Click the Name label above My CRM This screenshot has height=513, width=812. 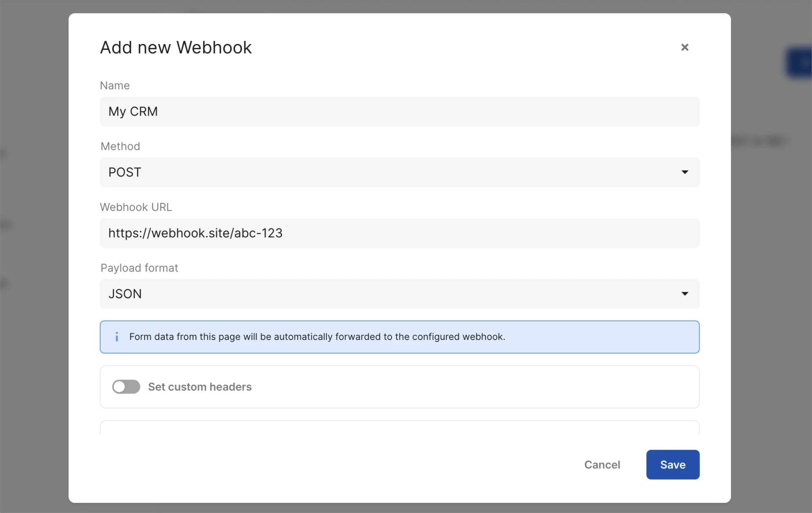[115, 85]
